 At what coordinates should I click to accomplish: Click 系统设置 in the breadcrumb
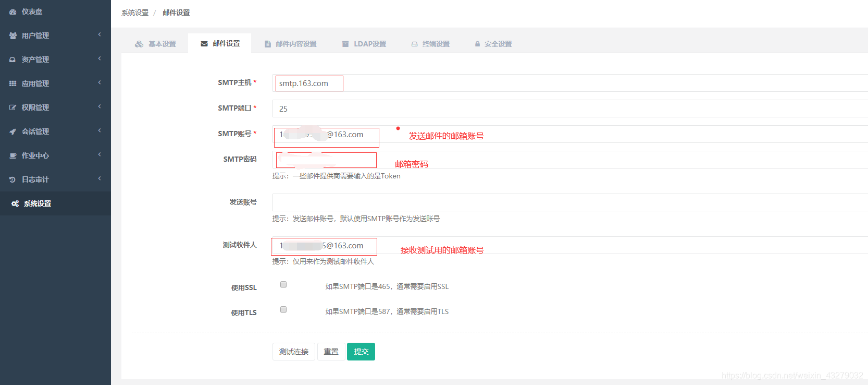[135, 13]
